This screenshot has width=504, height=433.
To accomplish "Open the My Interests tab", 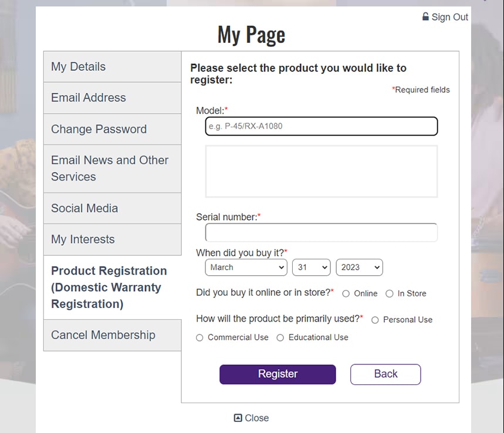I will click(x=113, y=239).
